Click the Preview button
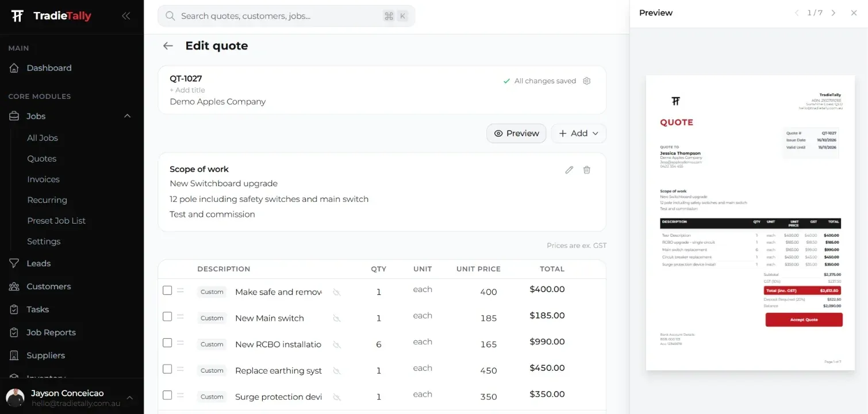 tap(516, 133)
